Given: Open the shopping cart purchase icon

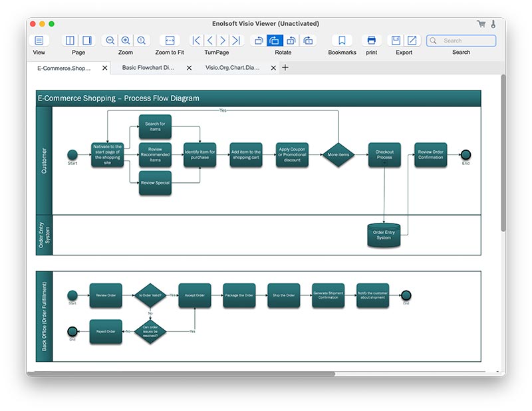Looking at the screenshot, I should click(481, 24).
